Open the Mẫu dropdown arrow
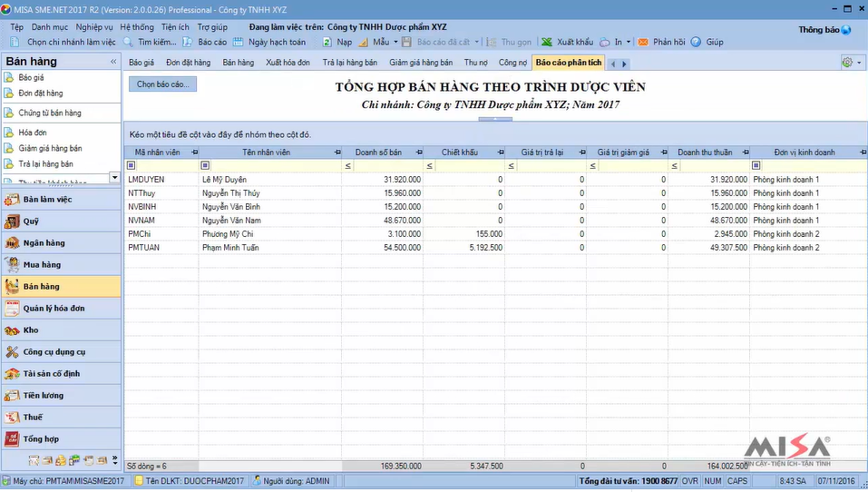This screenshot has height=492, width=868. tap(395, 42)
